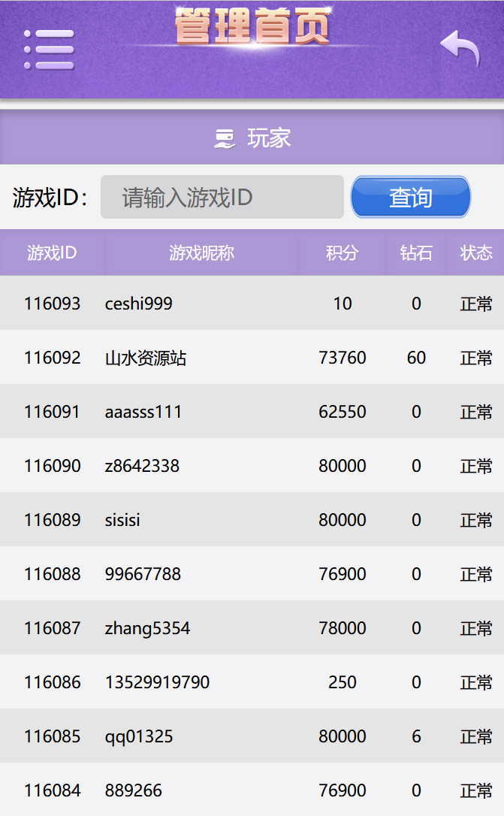The width and height of the screenshot is (504, 816).
Task: Click score 80000 in sisisi row
Action: (x=343, y=520)
